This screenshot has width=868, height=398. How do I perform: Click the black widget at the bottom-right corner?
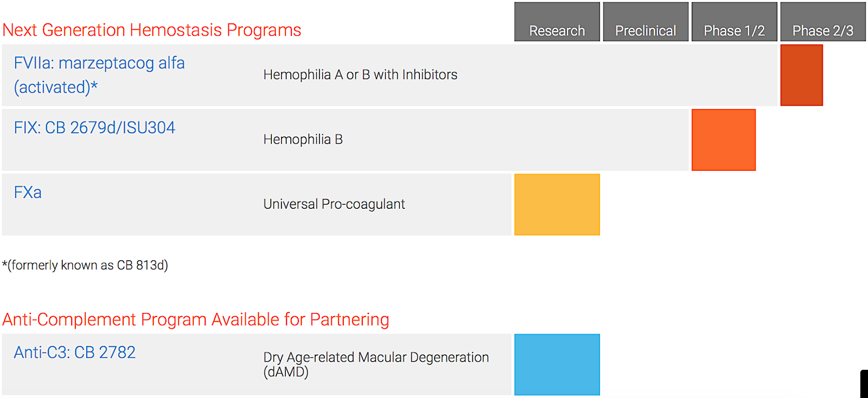pyautogui.click(x=864, y=384)
